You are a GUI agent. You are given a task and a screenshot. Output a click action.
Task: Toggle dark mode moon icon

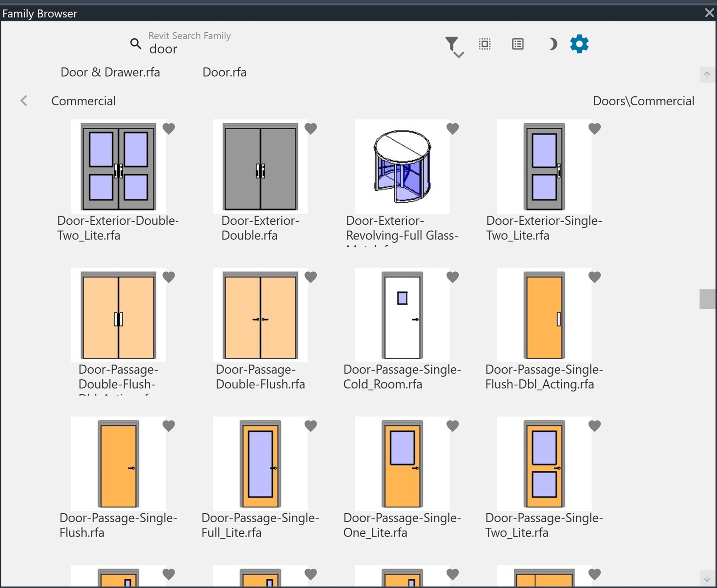point(552,44)
